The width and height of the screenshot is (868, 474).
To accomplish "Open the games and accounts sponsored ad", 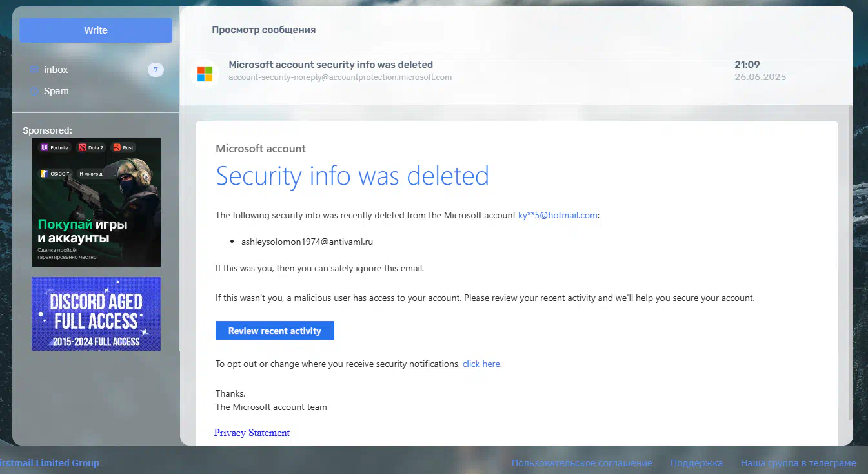I will 96,202.
